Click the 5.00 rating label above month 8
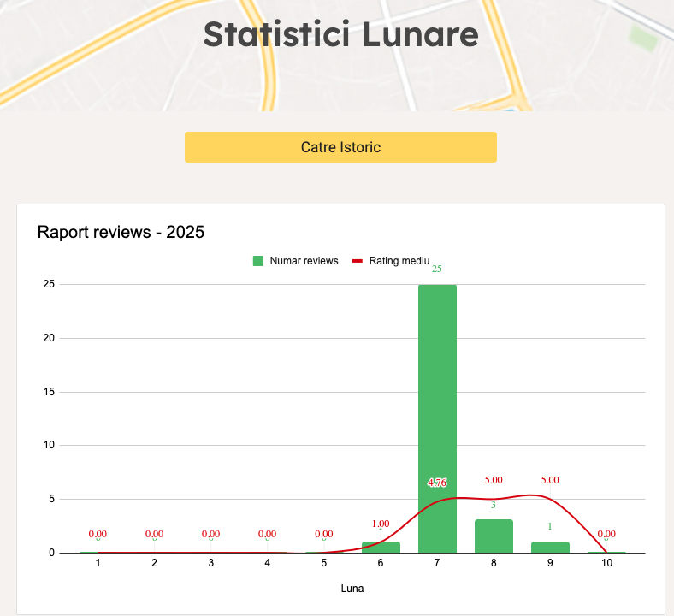Viewport: 674px width, 616px height. (494, 480)
